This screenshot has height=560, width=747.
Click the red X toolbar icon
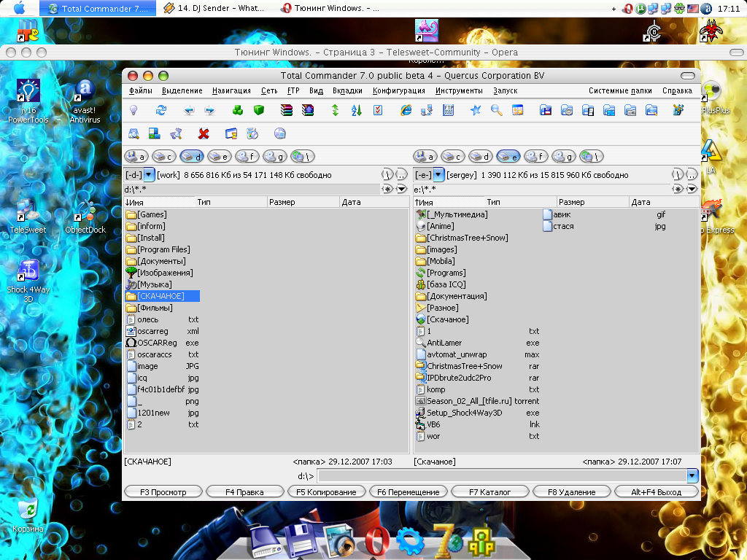204,133
